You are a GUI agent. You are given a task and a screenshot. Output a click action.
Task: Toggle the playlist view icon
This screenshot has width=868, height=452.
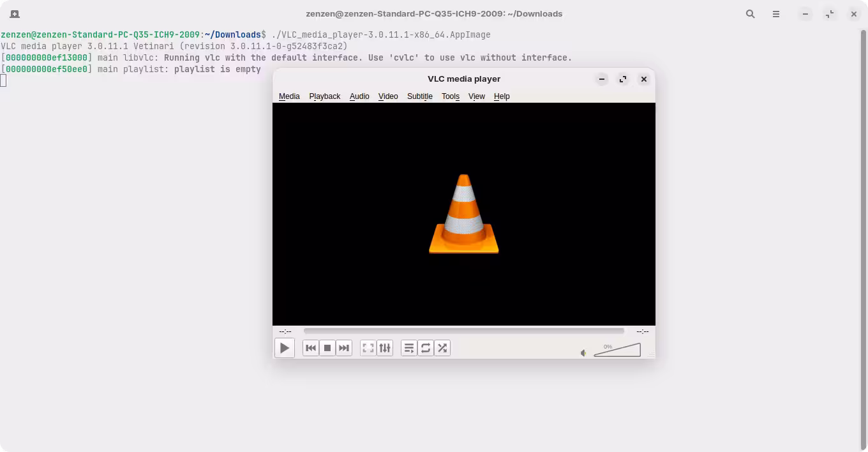click(x=409, y=348)
